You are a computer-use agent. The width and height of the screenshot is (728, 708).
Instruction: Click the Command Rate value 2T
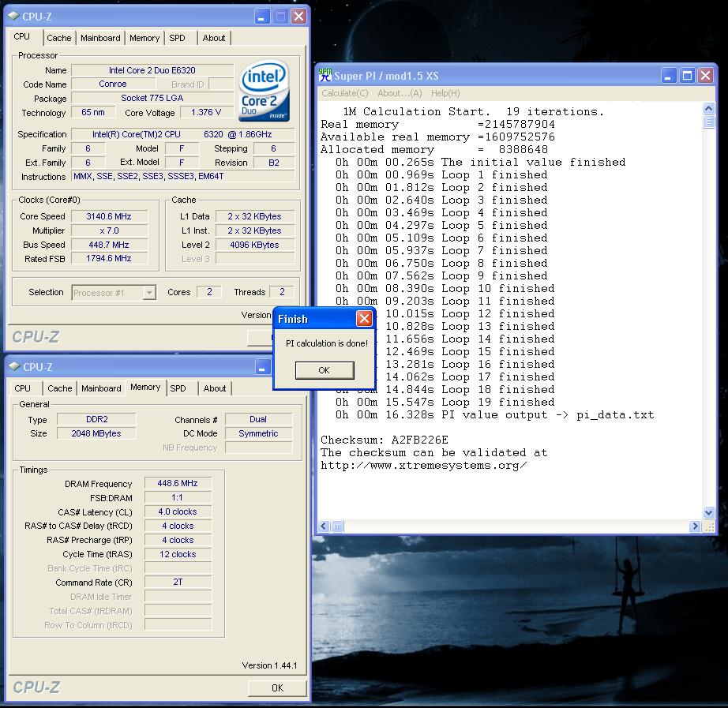pos(178,583)
